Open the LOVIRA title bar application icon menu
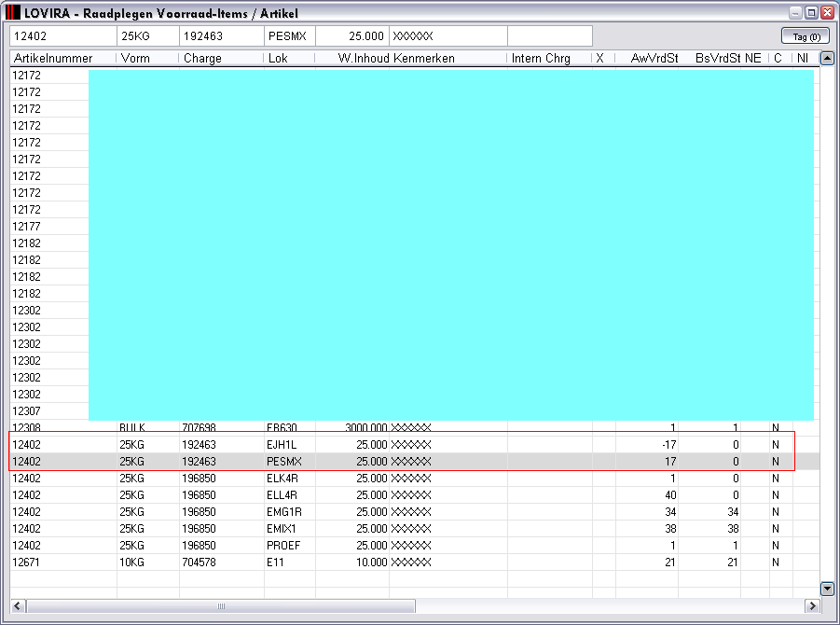This screenshot has width=840, height=625. (x=13, y=12)
